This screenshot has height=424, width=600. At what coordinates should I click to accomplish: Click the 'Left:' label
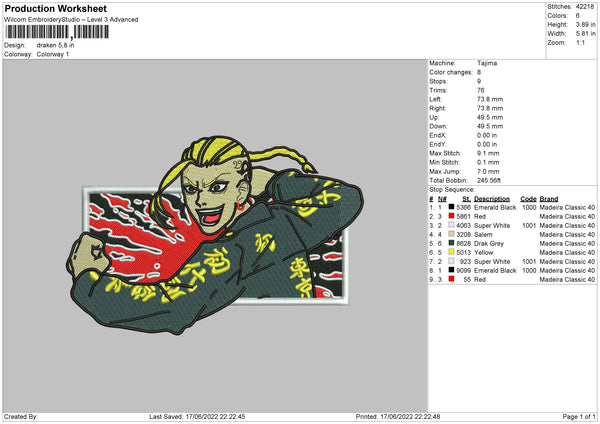coord(435,99)
